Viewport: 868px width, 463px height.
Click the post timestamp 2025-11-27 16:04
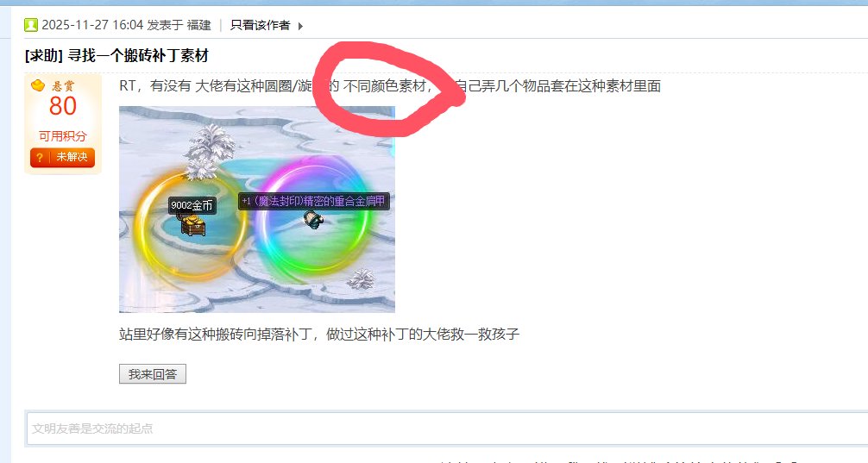92,25
